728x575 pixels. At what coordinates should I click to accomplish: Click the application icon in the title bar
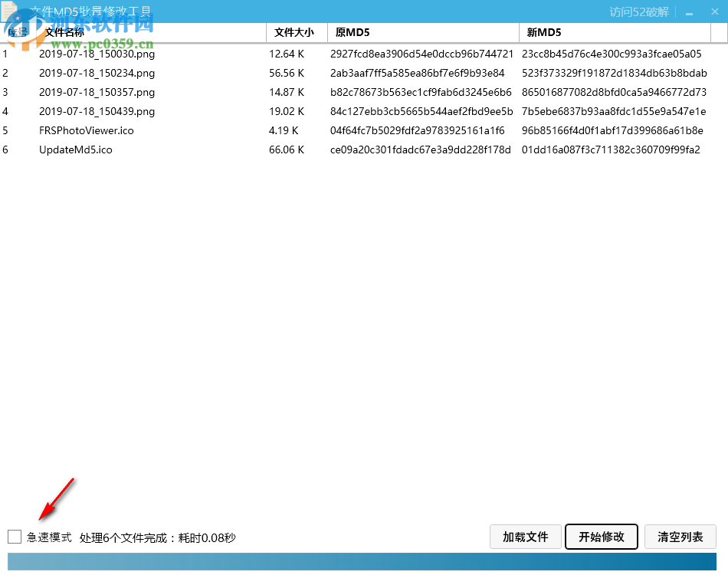[x=11, y=11]
